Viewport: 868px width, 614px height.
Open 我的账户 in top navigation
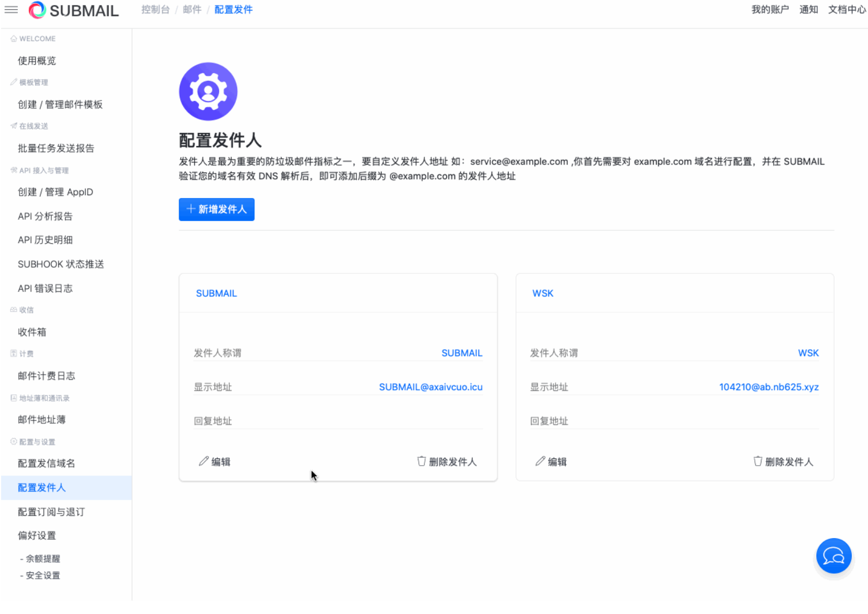click(770, 9)
